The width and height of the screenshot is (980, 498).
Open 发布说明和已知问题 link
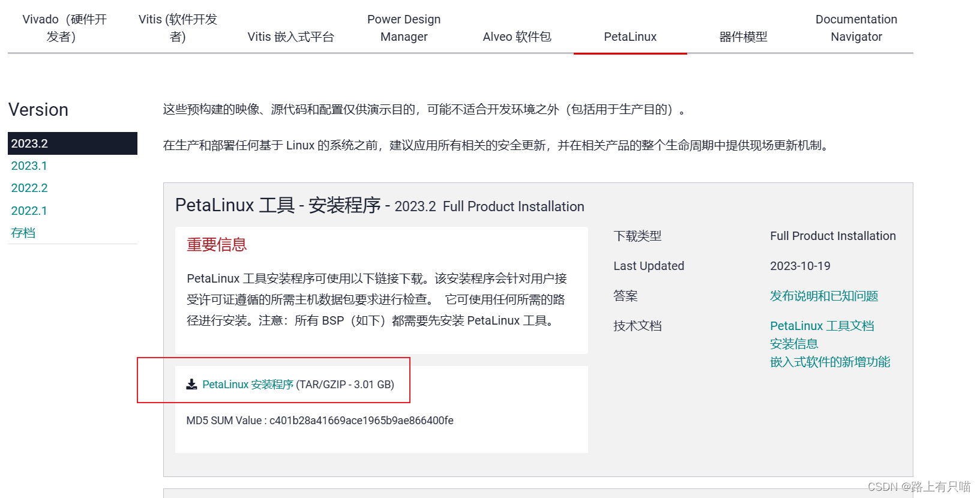[x=824, y=296]
